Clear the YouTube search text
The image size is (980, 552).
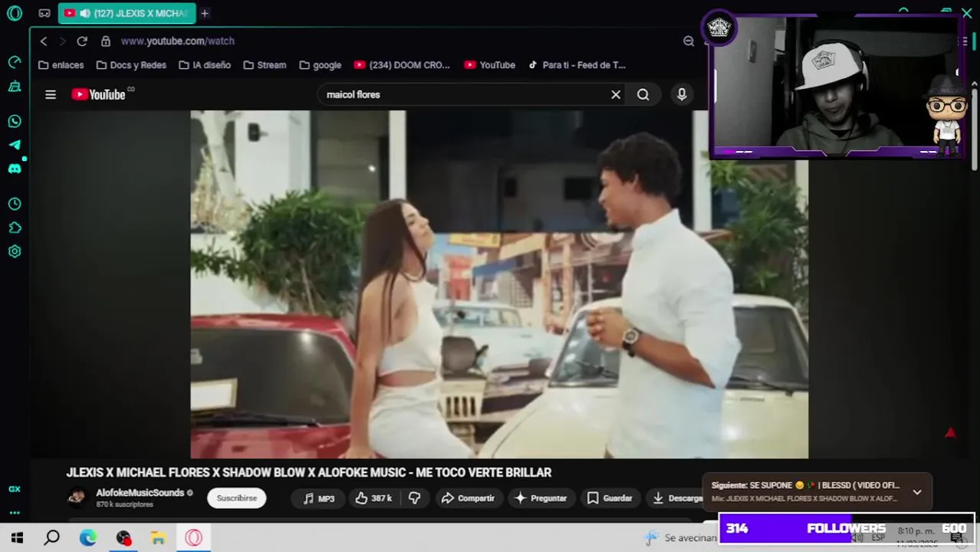click(616, 94)
